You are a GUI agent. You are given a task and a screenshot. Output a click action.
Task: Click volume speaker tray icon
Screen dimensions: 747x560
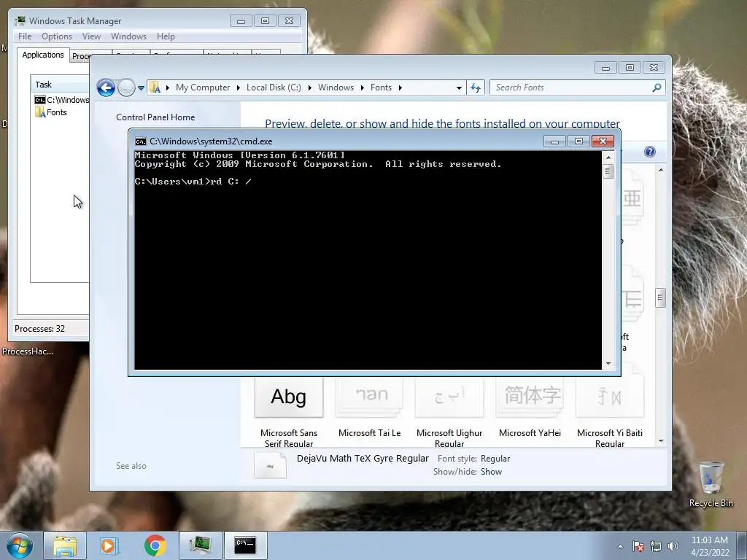pos(673,546)
